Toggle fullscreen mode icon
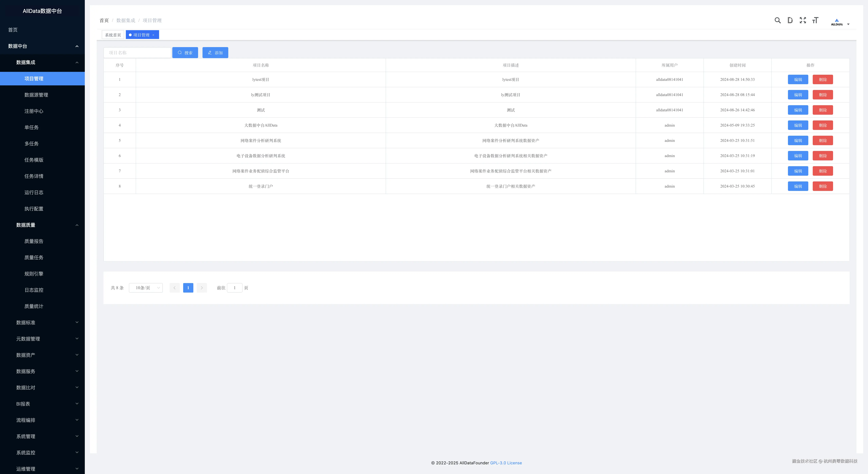Image resolution: width=868 pixels, height=474 pixels. 803,20
